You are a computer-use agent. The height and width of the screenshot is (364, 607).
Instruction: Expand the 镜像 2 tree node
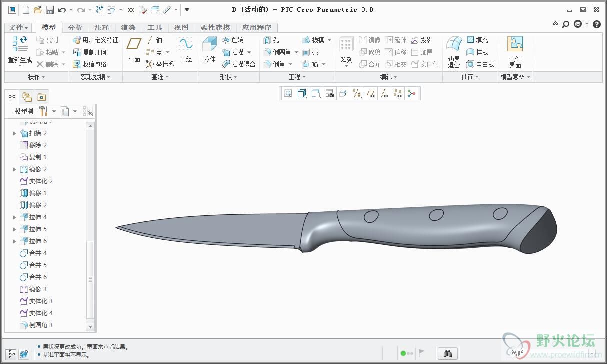click(14, 169)
